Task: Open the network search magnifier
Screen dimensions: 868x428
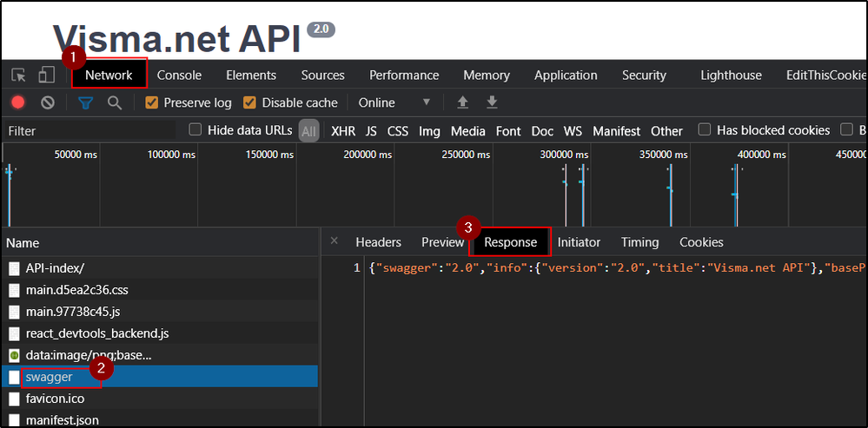Action: (114, 102)
